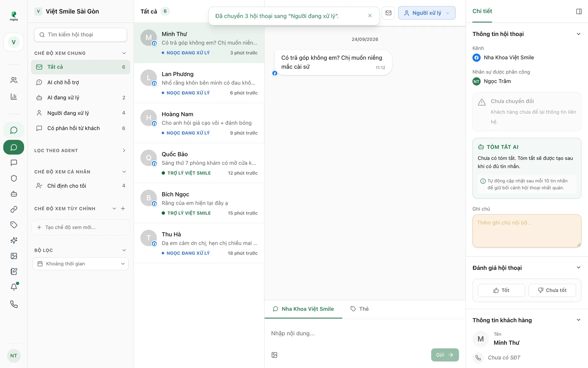Collapse Thông tin khách hàng section
Screen dimensions: 588x368
tap(578, 320)
